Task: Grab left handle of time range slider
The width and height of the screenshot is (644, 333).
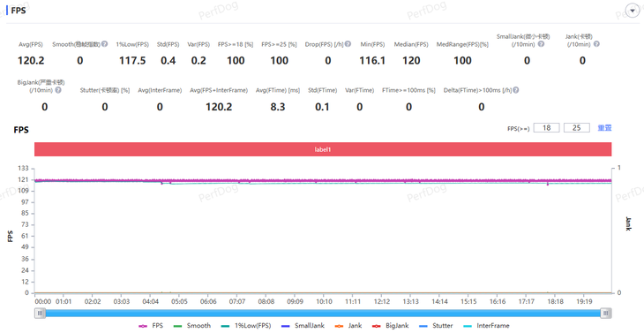Action: pos(40,314)
